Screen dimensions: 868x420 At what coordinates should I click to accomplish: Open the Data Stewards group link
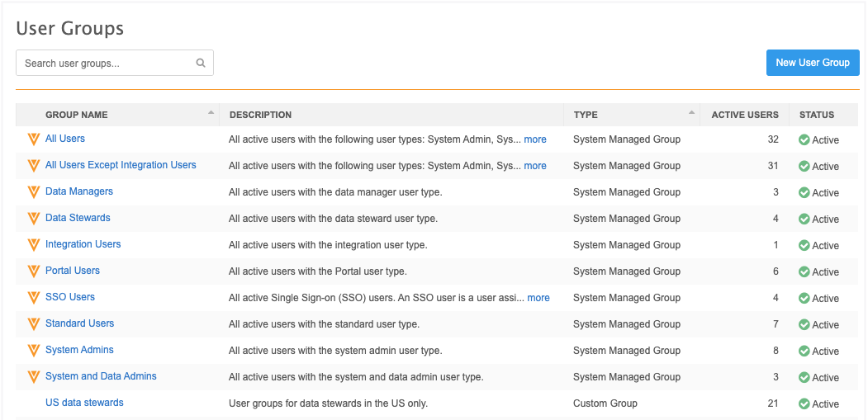(78, 218)
